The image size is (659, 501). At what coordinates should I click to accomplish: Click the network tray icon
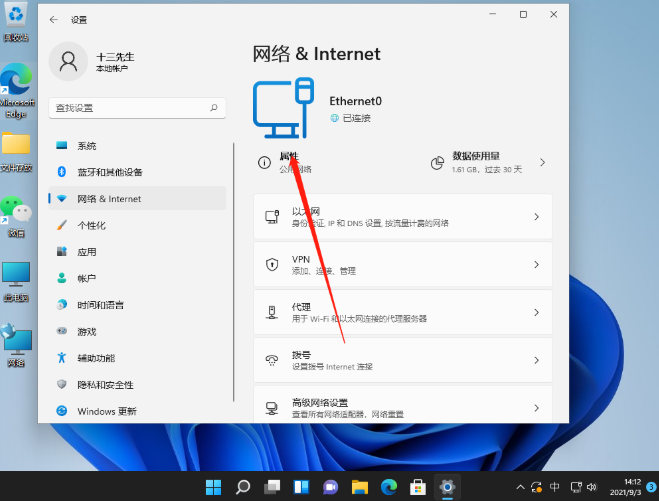point(576,487)
